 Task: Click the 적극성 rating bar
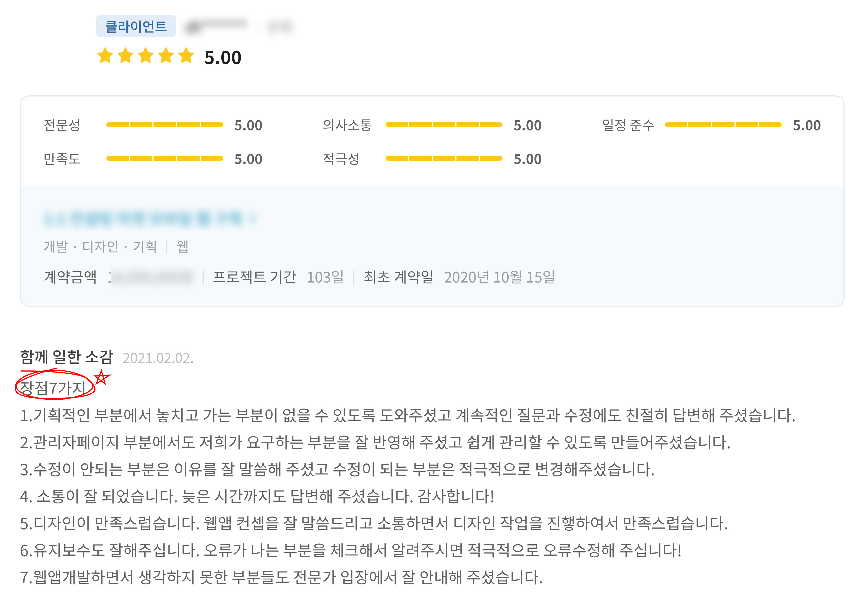coord(444,159)
